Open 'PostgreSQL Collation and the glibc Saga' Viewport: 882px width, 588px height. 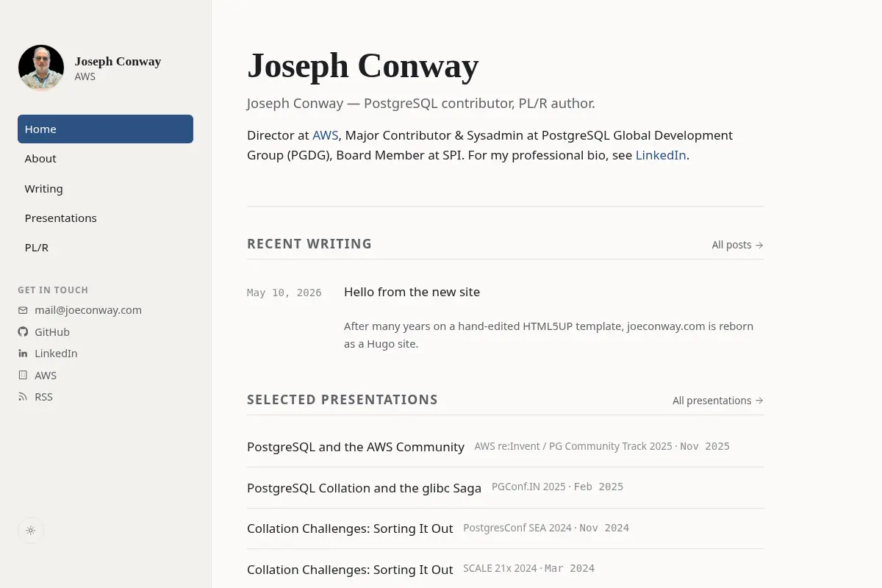pyautogui.click(x=364, y=488)
